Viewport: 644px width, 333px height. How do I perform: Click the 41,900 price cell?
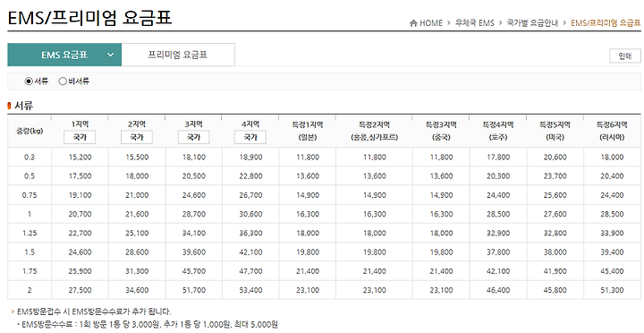555,271
